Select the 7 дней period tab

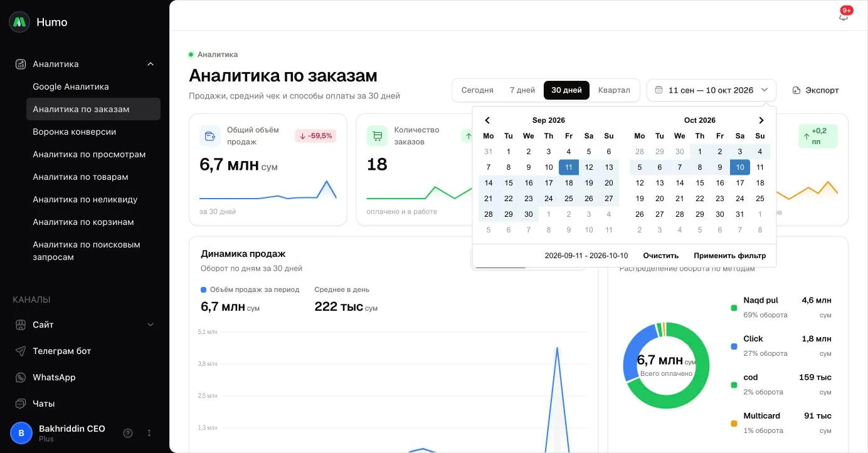click(522, 90)
